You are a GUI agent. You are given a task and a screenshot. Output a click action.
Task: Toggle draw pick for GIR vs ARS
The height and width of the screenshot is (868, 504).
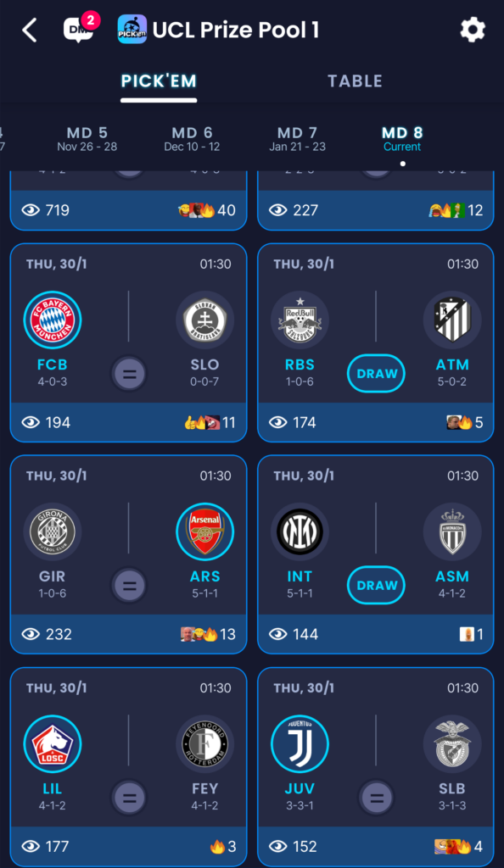pos(129,586)
